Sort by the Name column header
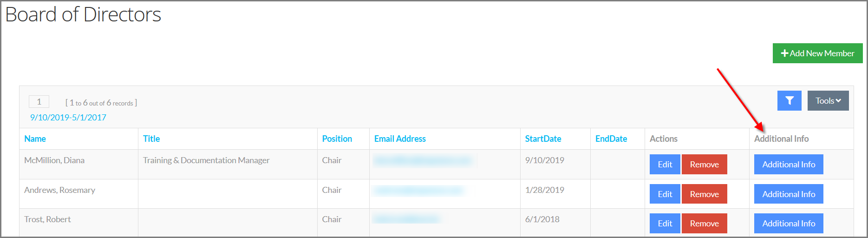This screenshot has height=238, width=868. coord(35,139)
